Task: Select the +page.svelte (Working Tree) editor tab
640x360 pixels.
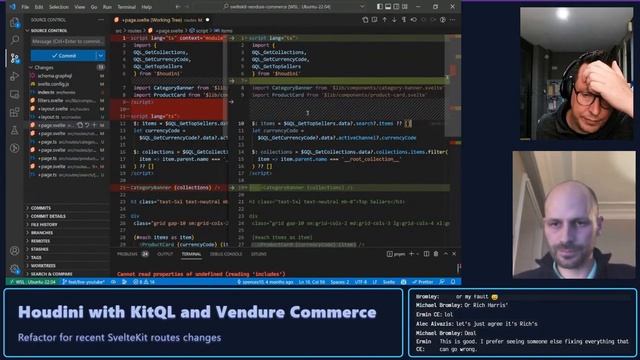Action: [162, 20]
